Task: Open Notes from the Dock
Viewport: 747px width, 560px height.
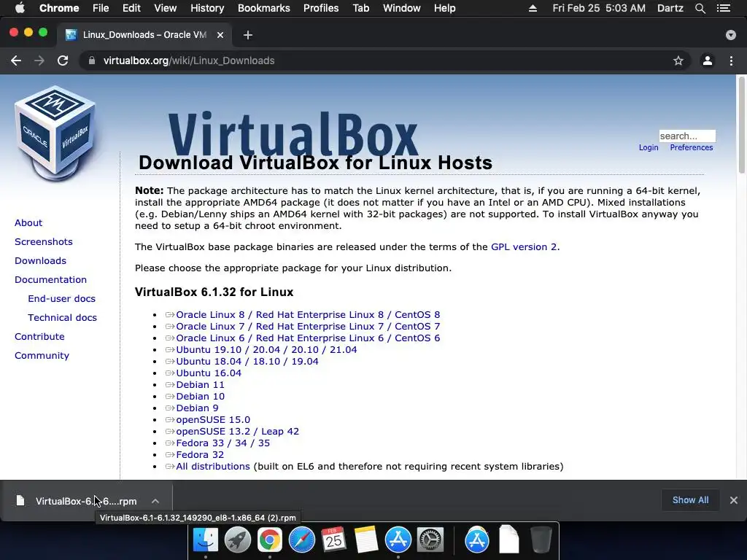Action: pyautogui.click(x=366, y=540)
